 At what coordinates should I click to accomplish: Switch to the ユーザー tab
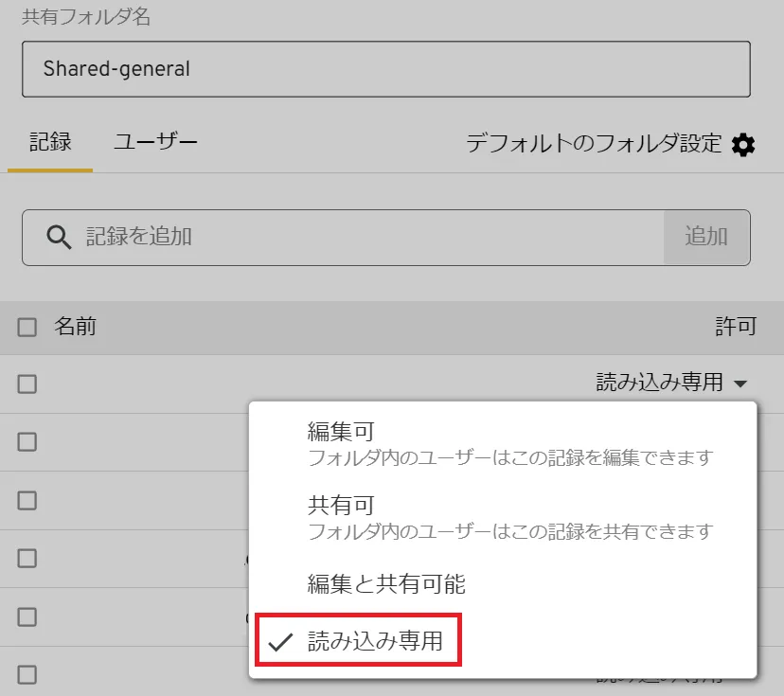coord(155,143)
